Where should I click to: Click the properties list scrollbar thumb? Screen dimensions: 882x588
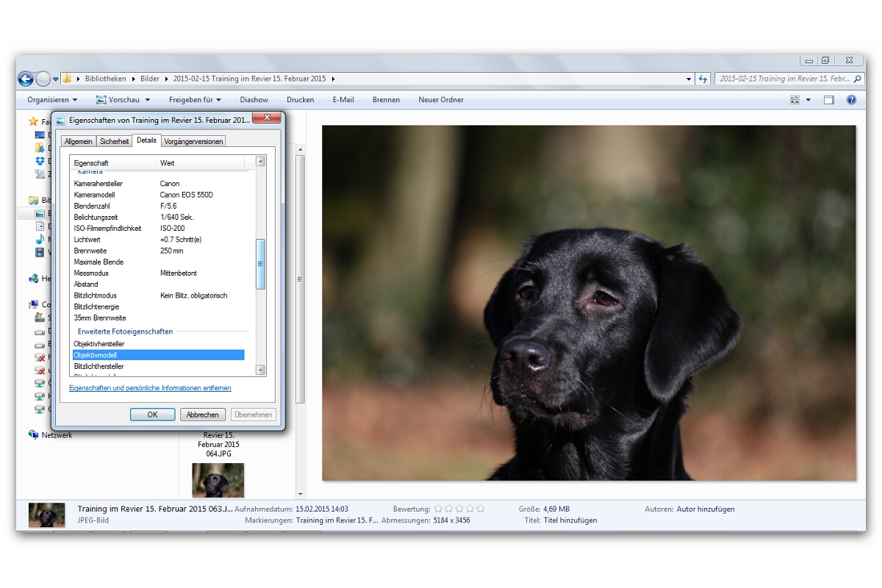tap(260, 264)
